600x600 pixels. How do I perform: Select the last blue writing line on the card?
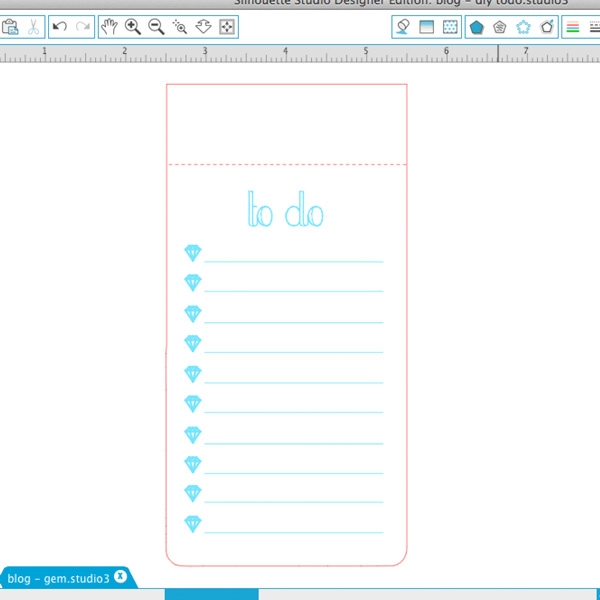point(293,532)
